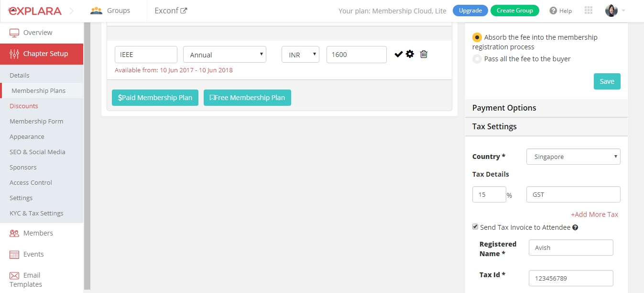Click tax invoice help tooltip icon

[x=575, y=227]
